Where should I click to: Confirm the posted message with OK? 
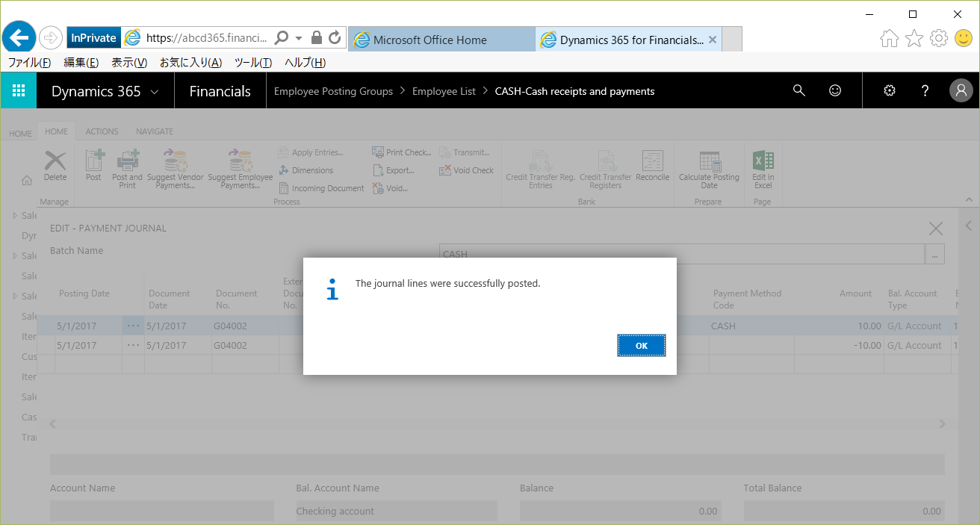pos(641,346)
